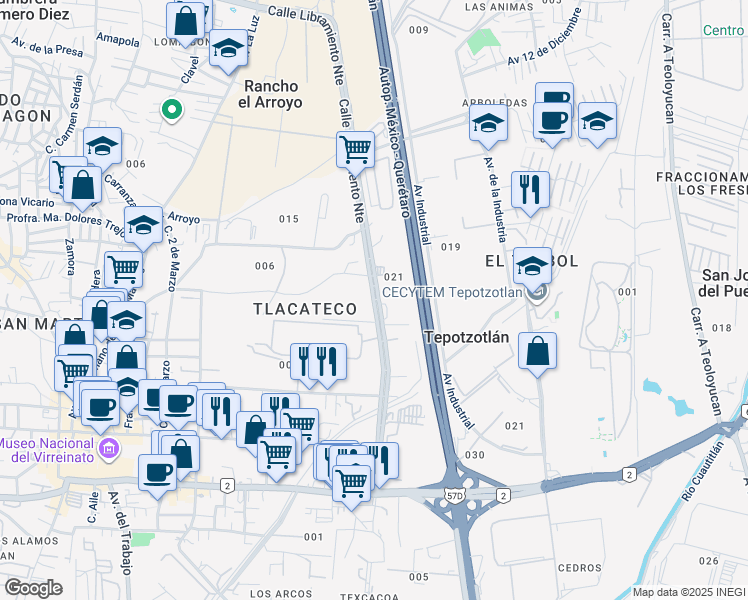Select the school marker under Arboledas label

(488, 127)
